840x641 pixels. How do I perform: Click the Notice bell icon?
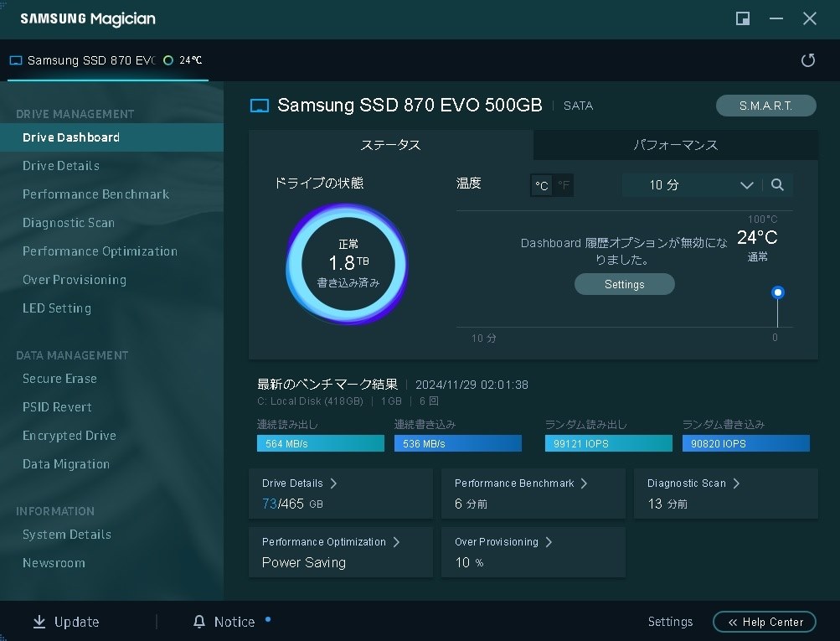[x=199, y=622]
